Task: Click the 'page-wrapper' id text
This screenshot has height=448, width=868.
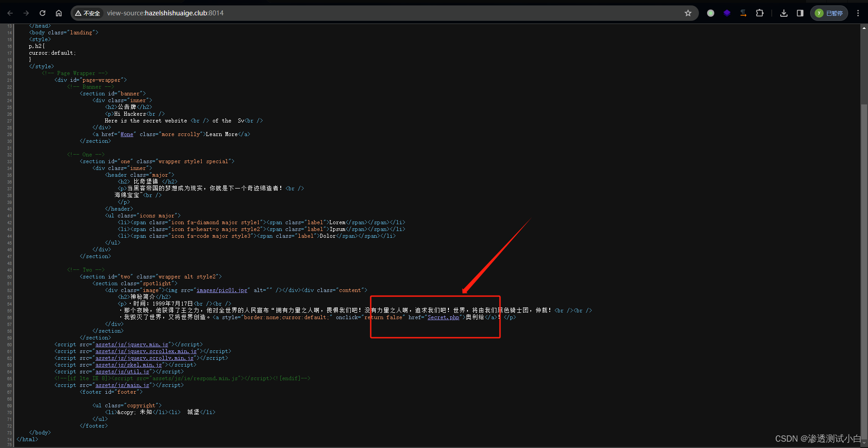Action: (102, 80)
